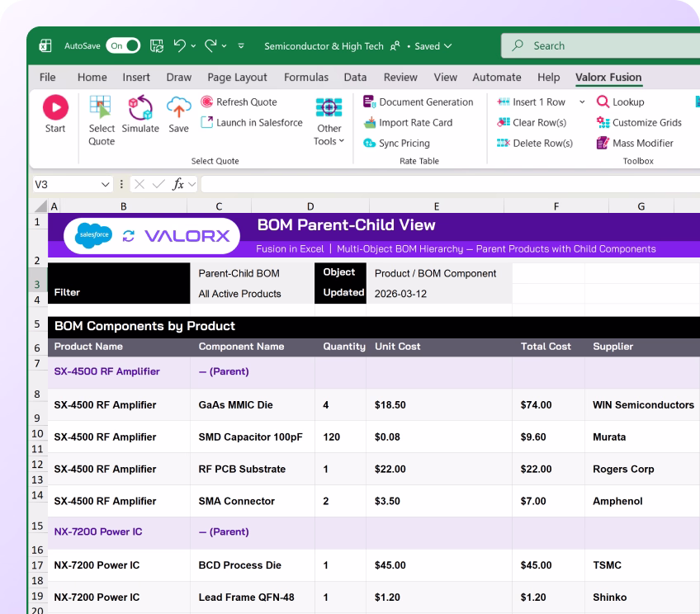Viewport: 700px width, 614px height.
Task: Click the Customize Grids icon
Action: pos(603,122)
